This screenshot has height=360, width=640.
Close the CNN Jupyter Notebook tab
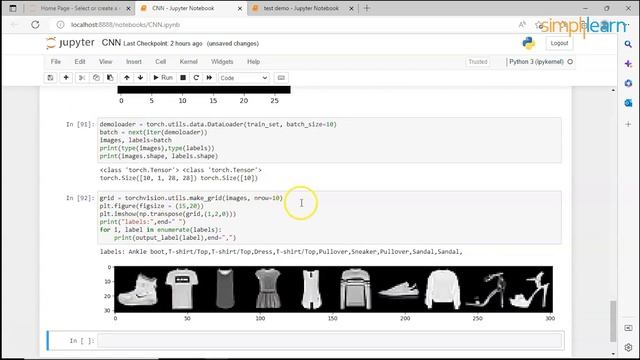click(240, 8)
